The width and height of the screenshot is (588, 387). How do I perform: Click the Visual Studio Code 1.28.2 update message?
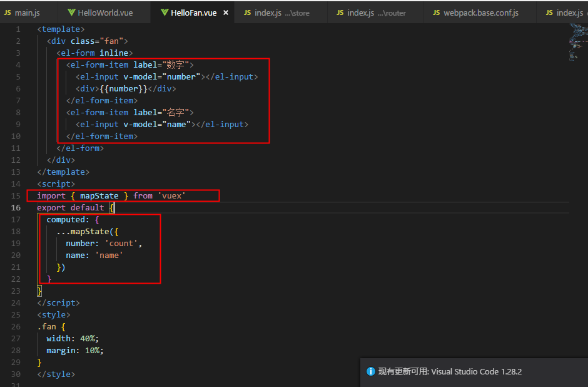[x=450, y=371]
